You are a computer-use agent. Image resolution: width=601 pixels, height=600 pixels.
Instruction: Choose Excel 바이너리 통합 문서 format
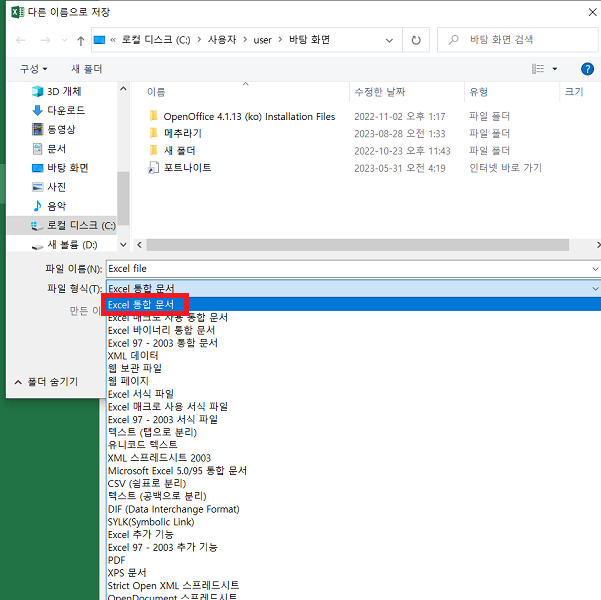click(x=161, y=330)
